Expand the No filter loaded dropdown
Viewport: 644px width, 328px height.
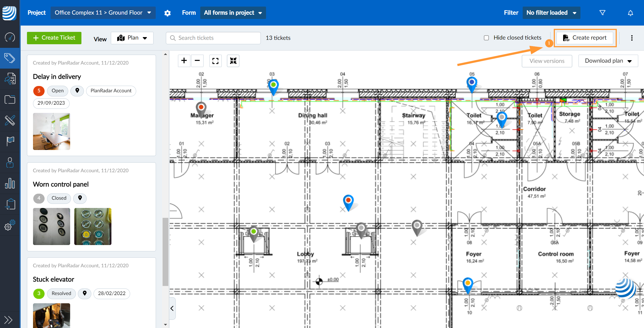tap(551, 13)
